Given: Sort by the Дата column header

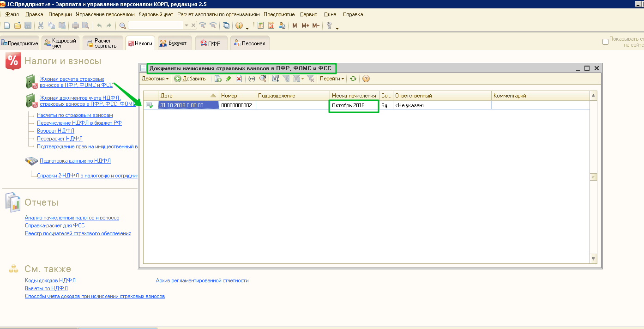Looking at the screenshot, I should click(x=188, y=96).
